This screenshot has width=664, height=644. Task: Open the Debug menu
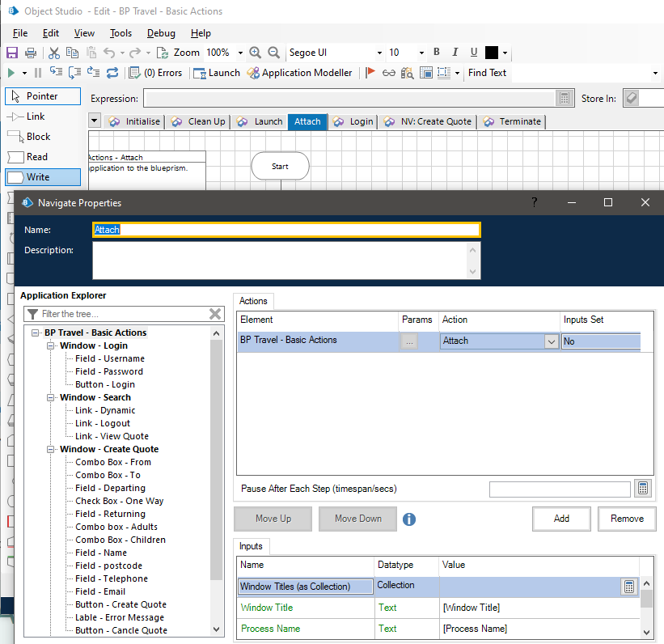point(161,33)
